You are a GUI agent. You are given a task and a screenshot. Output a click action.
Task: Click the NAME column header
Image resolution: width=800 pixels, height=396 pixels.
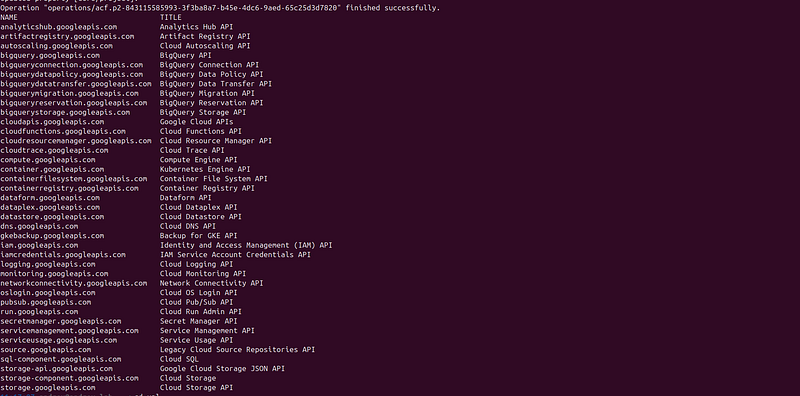pos(9,17)
